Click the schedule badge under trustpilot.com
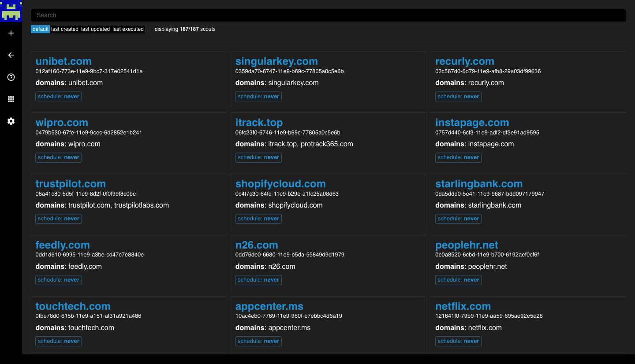Image resolution: width=635 pixels, height=364 pixels. pos(59,219)
